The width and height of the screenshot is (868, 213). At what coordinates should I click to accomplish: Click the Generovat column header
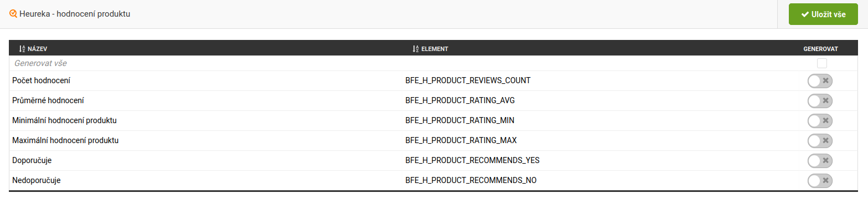click(x=821, y=49)
